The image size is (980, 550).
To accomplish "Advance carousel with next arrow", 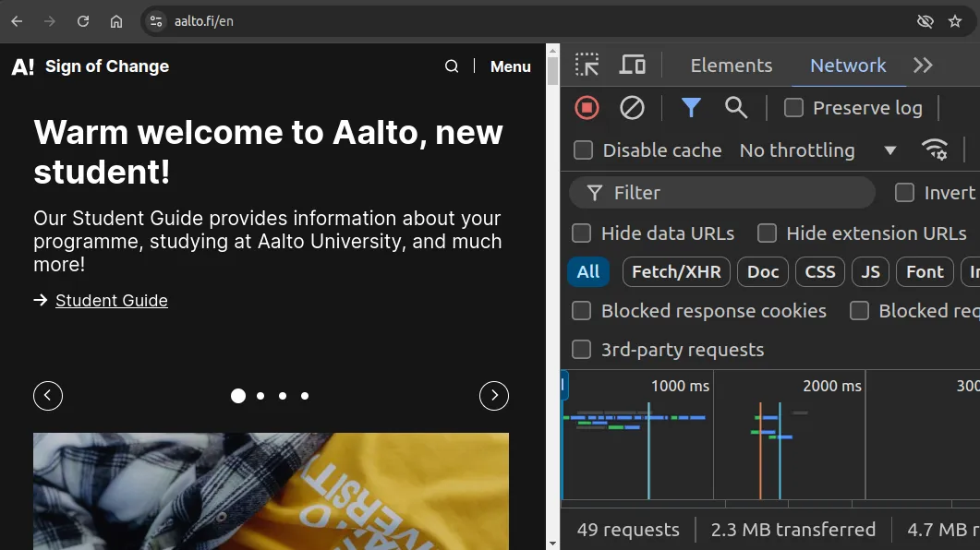I will pyautogui.click(x=494, y=395).
